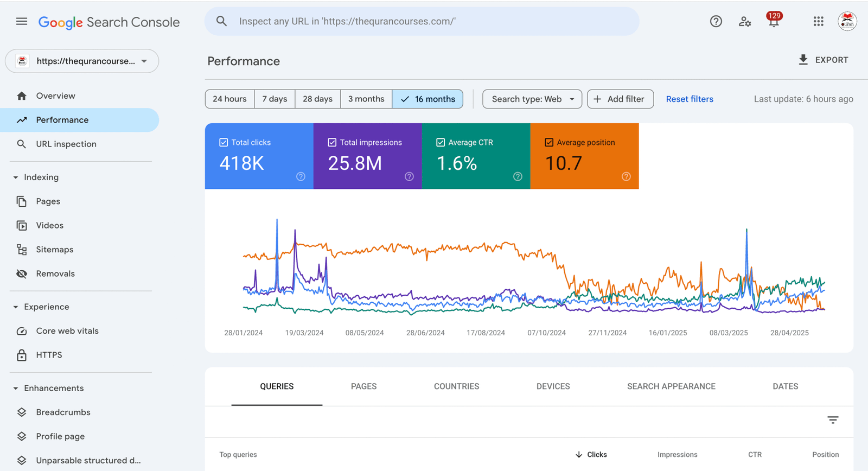Open the account profile avatar

(847, 21)
